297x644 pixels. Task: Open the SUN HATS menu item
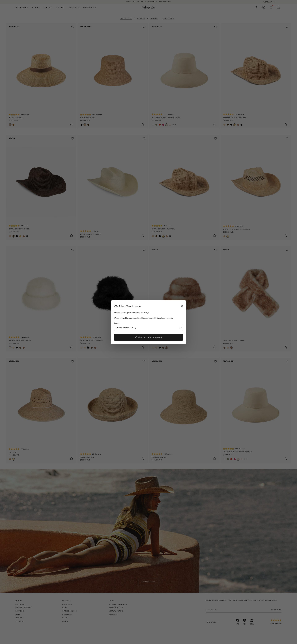point(60,8)
